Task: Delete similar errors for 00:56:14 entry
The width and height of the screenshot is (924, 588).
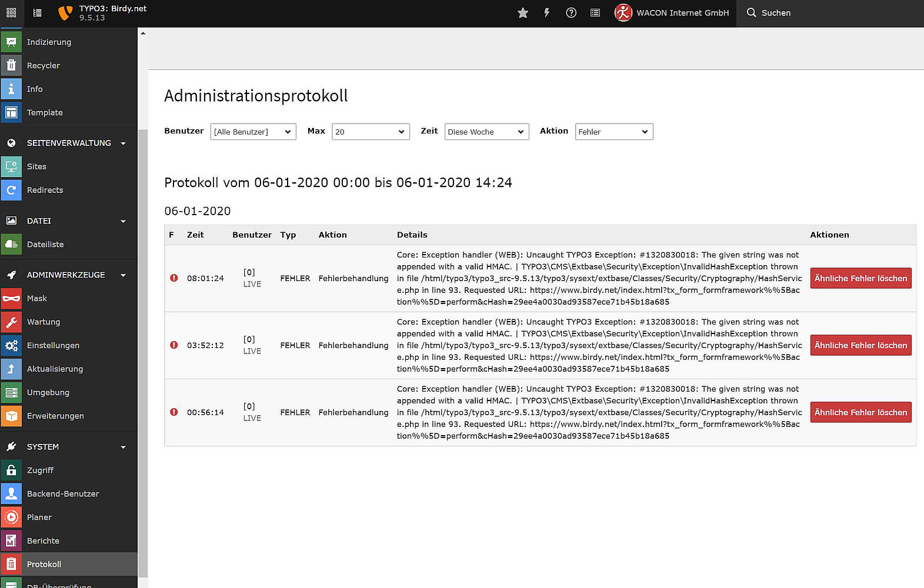Action: point(860,412)
